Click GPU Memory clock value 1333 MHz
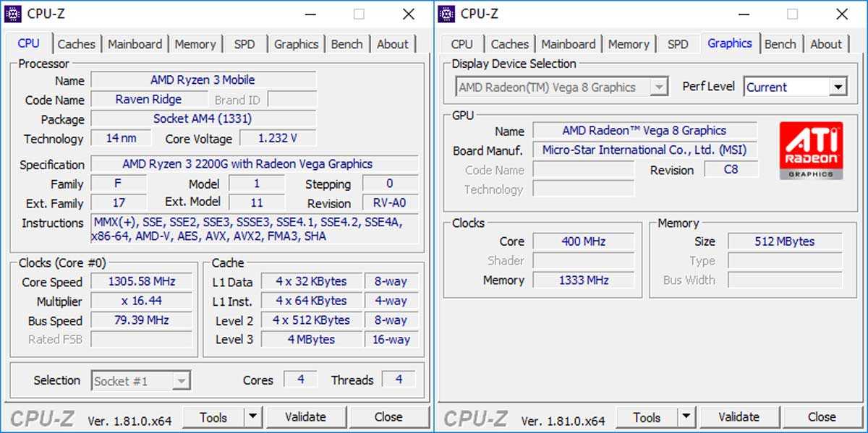This screenshot has height=433, width=868. pyautogui.click(x=583, y=280)
